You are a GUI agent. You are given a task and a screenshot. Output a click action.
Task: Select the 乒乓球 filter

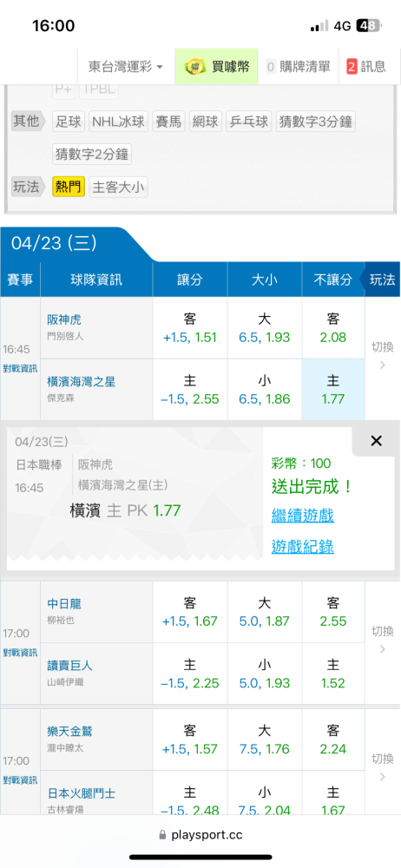(249, 122)
